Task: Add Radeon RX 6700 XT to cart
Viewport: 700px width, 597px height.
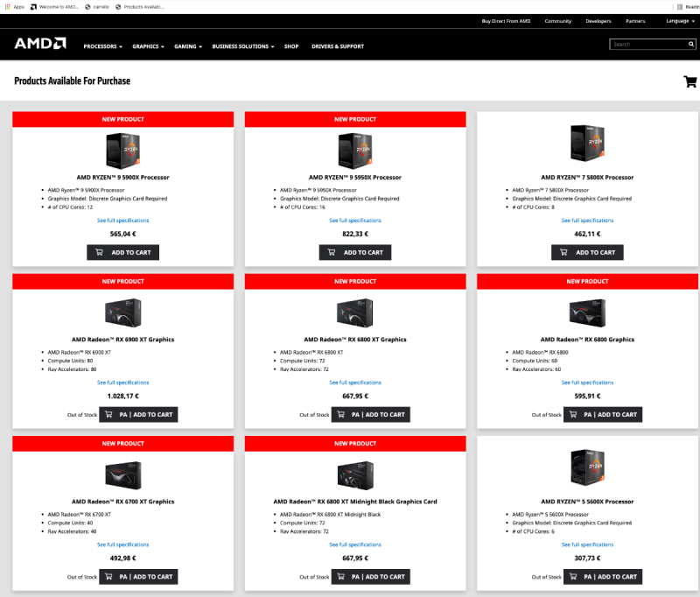Action: point(138,577)
